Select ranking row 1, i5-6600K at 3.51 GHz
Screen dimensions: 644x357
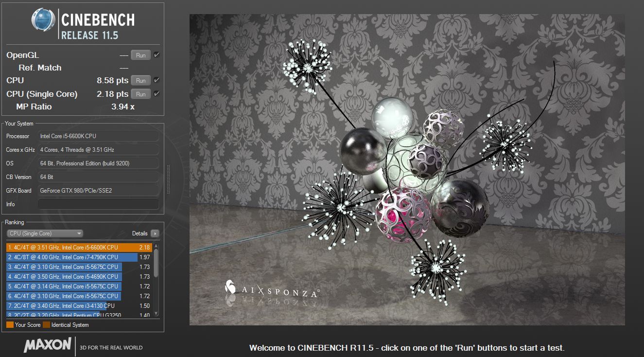click(79, 248)
